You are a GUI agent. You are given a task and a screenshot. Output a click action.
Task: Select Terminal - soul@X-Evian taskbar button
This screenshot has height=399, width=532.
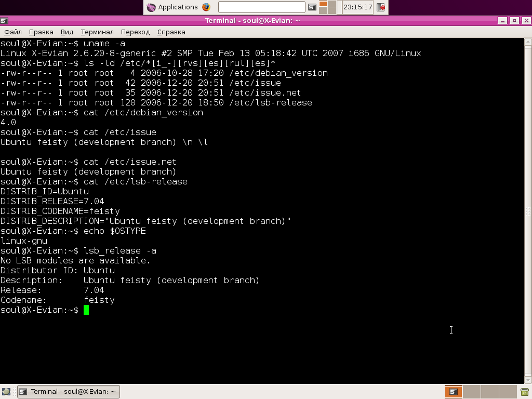[68, 392]
